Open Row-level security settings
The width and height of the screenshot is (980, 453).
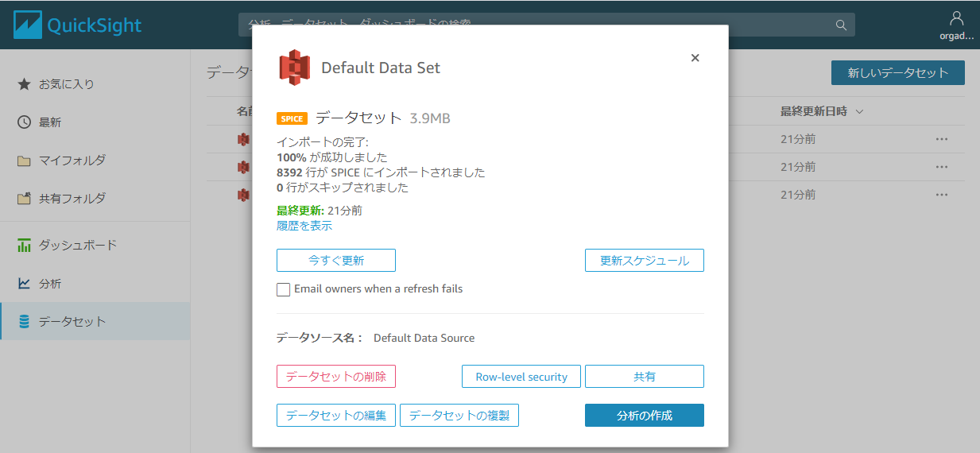pyautogui.click(x=521, y=377)
